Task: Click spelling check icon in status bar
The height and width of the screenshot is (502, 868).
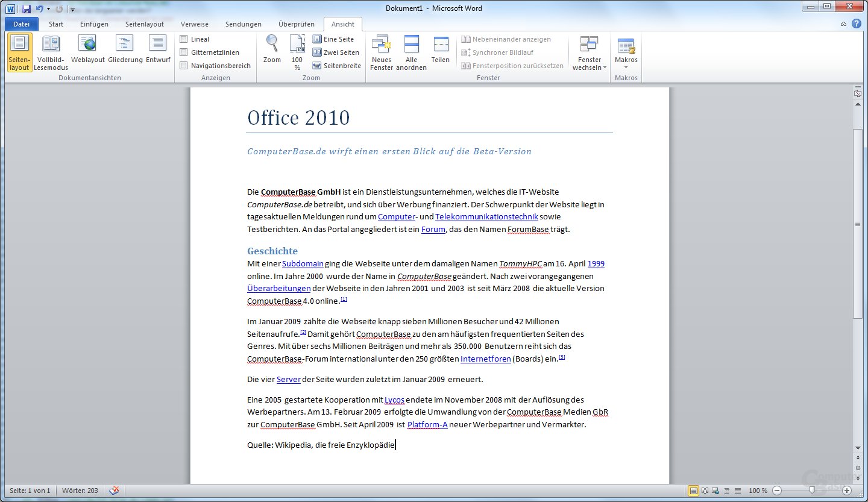Action: click(115, 491)
